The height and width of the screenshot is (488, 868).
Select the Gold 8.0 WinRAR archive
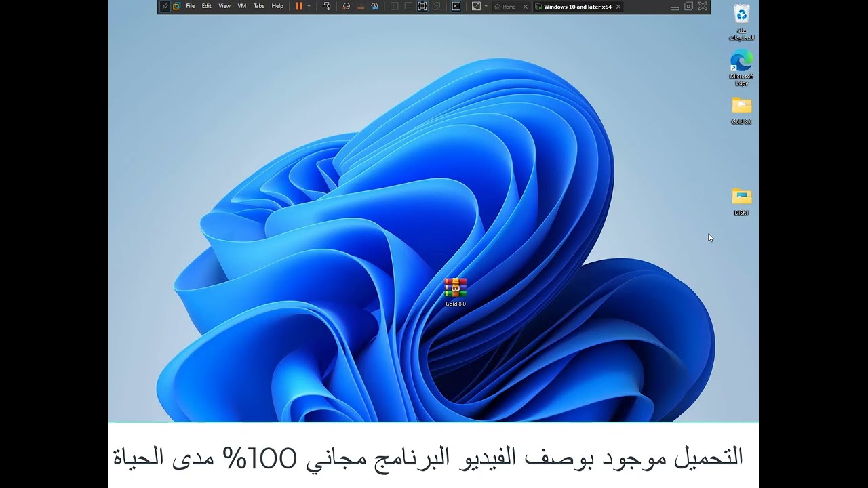coord(456,292)
